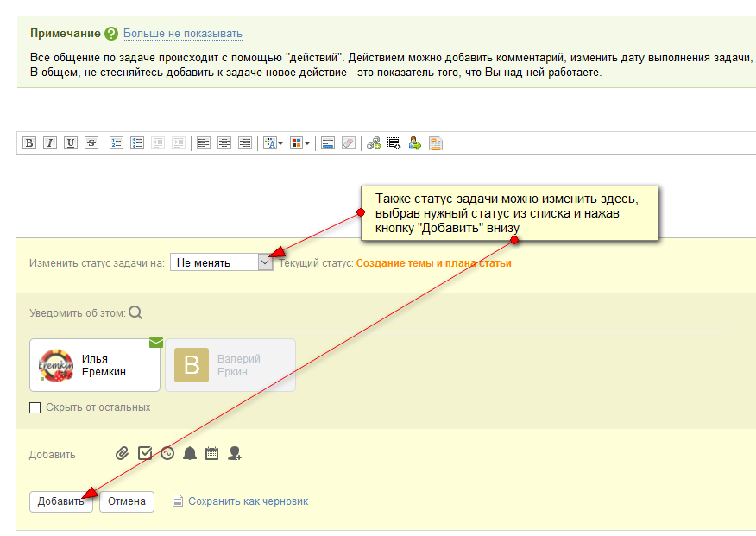
Task: Click the increase indent icon
Action: pyautogui.click(x=179, y=143)
